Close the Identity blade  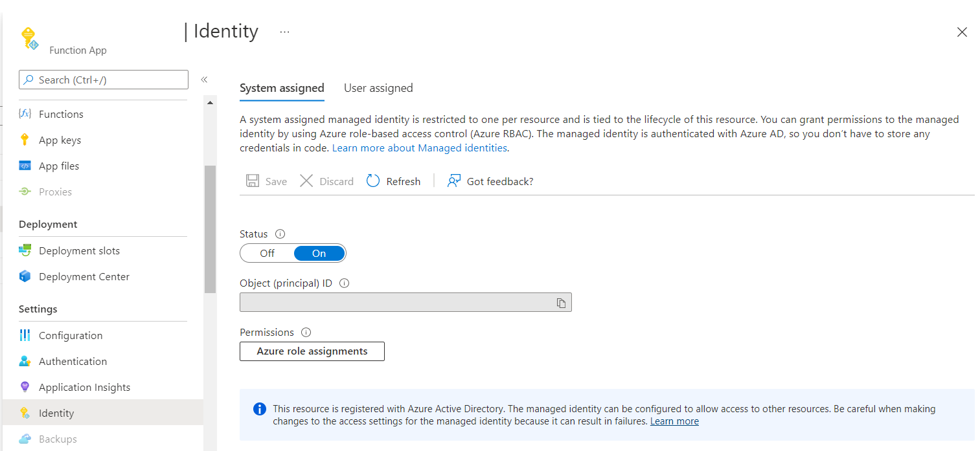tap(962, 32)
